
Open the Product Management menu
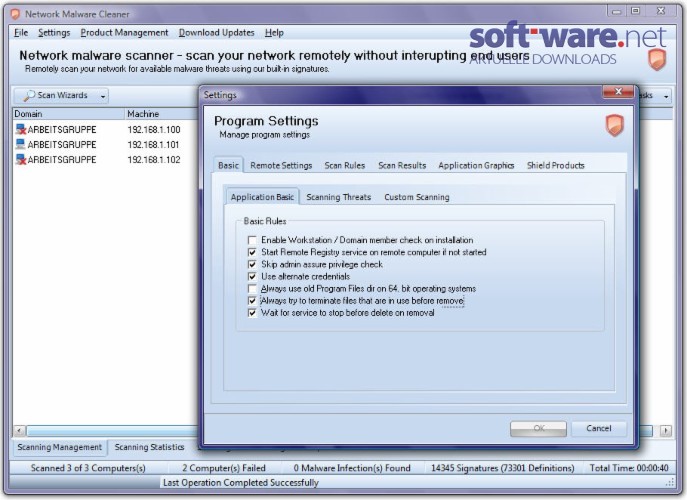[x=124, y=33]
